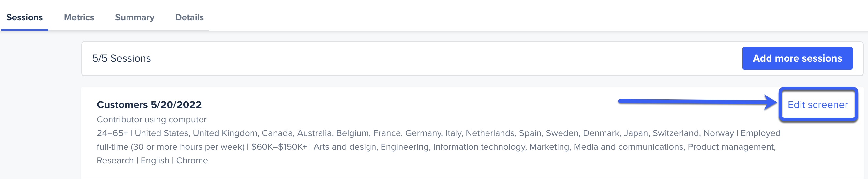Open the Edit screener link
The width and height of the screenshot is (868, 179).
(818, 105)
